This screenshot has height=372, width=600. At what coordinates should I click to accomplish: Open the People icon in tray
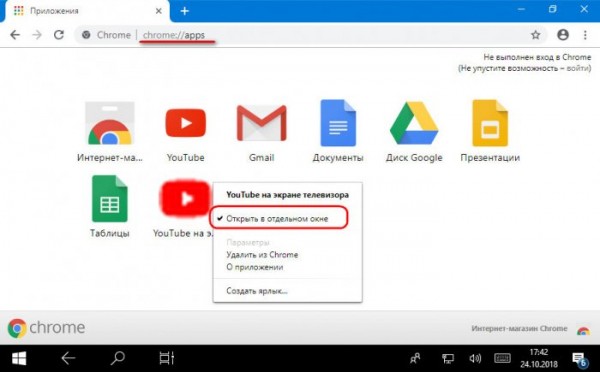click(x=415, y=358)
